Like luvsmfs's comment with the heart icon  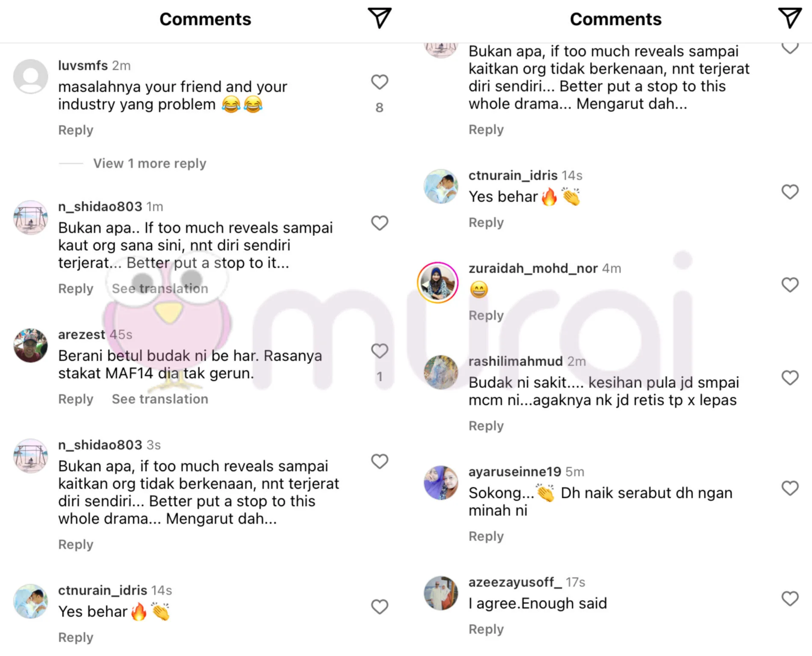point(380,82)
